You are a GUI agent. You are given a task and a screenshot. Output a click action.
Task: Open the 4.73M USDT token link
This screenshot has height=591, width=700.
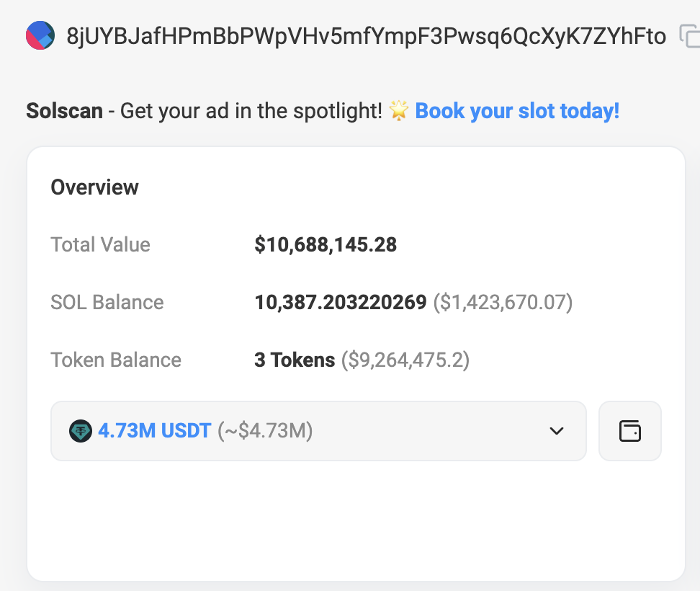(155, 431)
